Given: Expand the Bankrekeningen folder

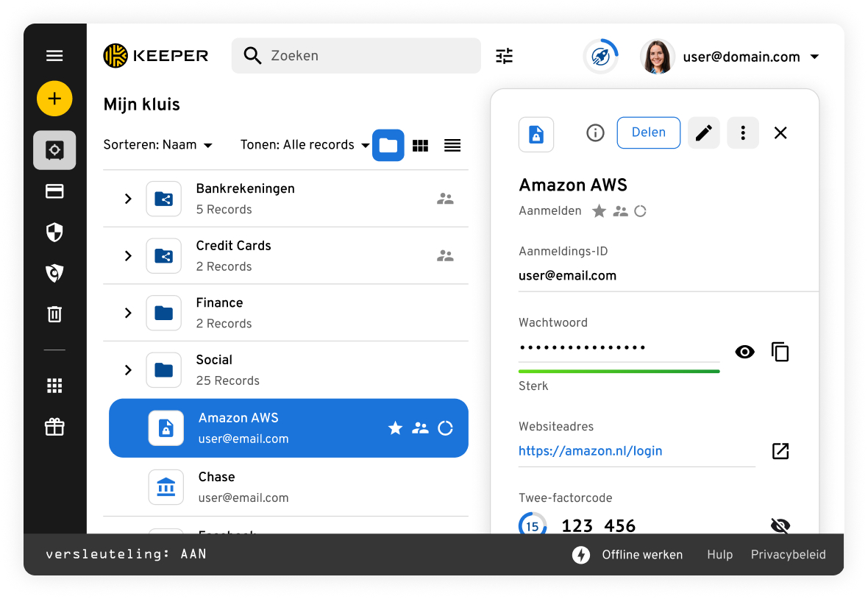Looking at the screenshot, I should point(128,199).
